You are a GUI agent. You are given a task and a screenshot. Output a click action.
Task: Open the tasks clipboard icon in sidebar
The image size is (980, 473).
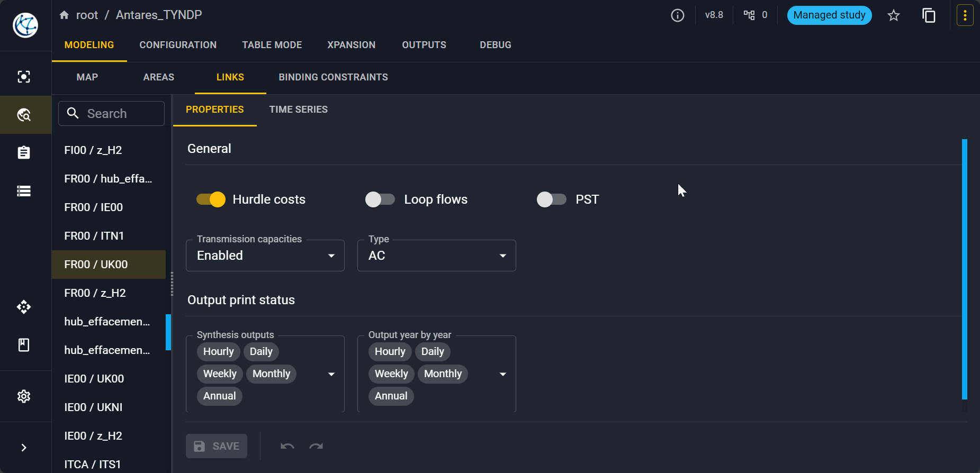[24, 153]
